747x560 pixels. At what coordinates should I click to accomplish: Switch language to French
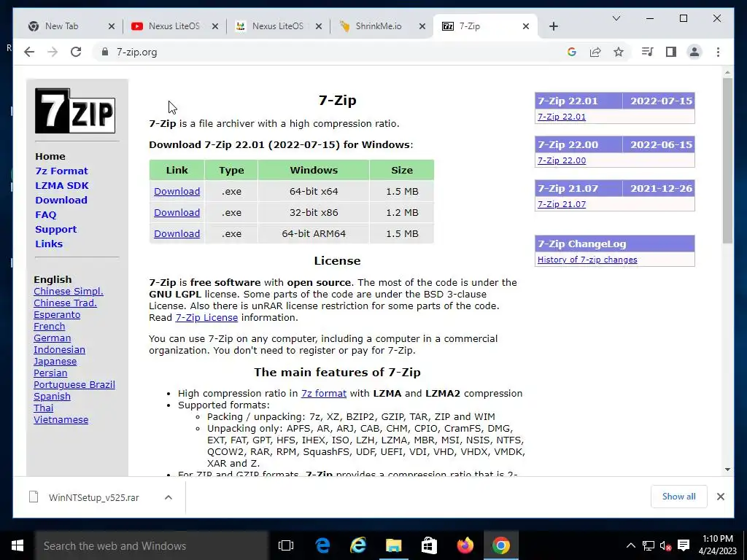49,327
